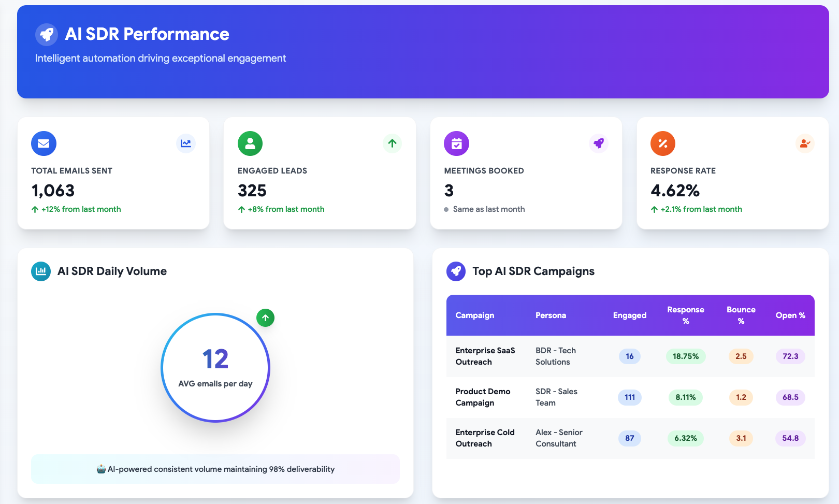
Task: Sort by the Engaged column header
Action: [629, 315]
